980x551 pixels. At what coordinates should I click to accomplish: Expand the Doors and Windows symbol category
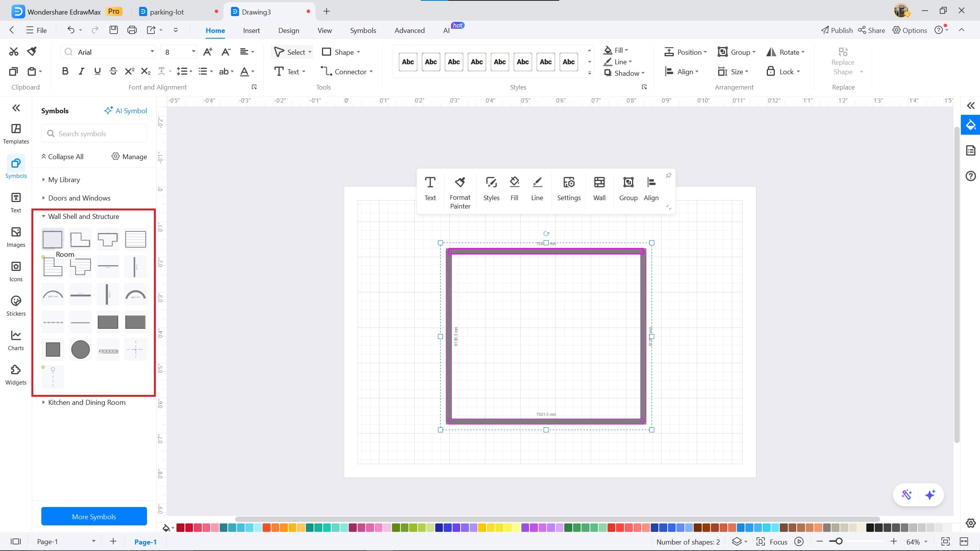coord(78,198)
